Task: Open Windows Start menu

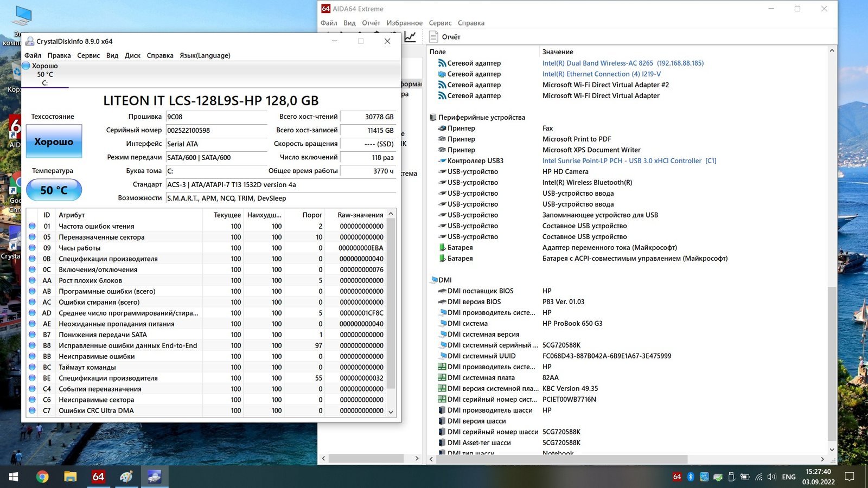Action: (x=14, y=477)
